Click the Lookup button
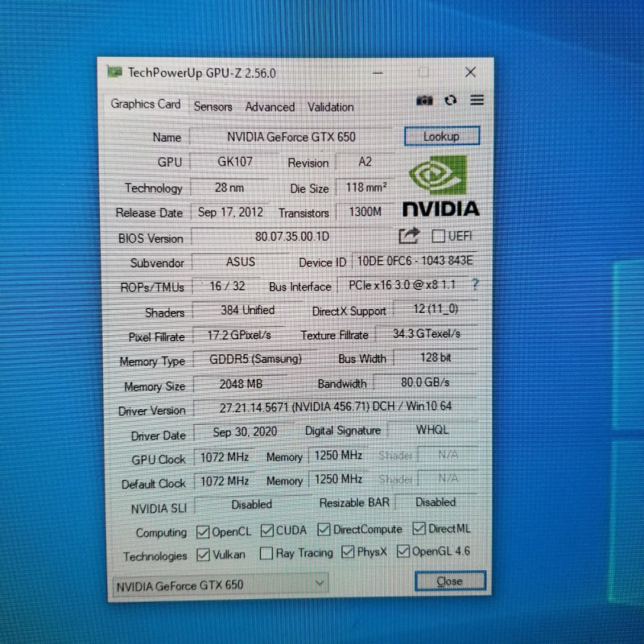 point(442,136)
